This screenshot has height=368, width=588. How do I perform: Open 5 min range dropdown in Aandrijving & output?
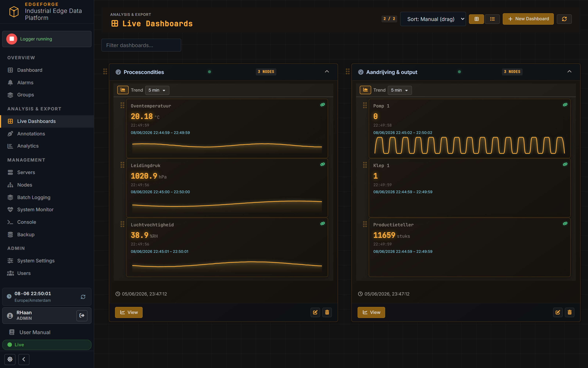tap(399, 90)
